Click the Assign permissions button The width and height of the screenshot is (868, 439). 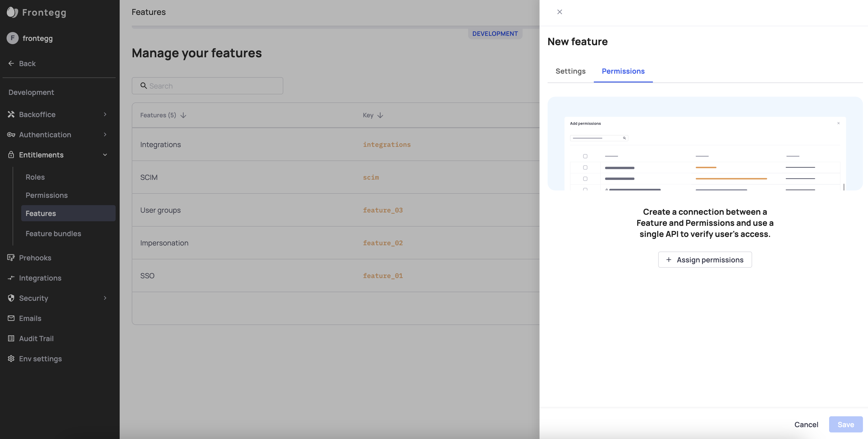(x=705, y=260)
